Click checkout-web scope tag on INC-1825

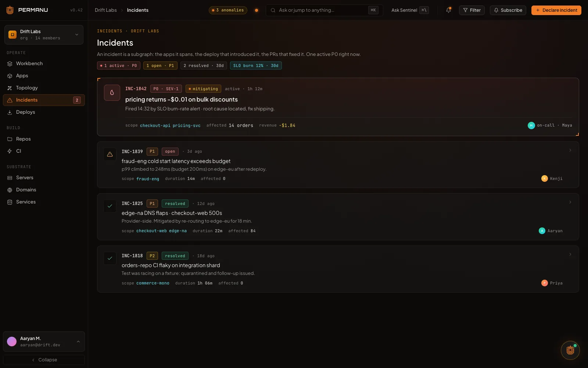tap(151, 231)
